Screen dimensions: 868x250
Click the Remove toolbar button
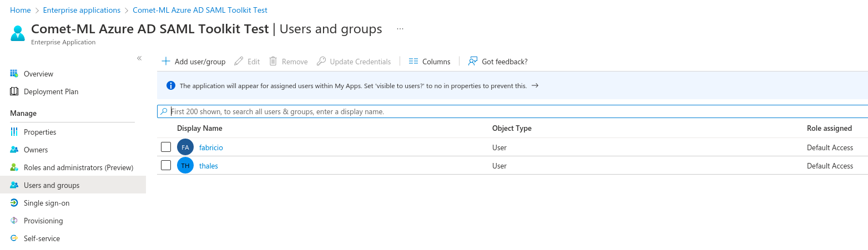[289, 62]
